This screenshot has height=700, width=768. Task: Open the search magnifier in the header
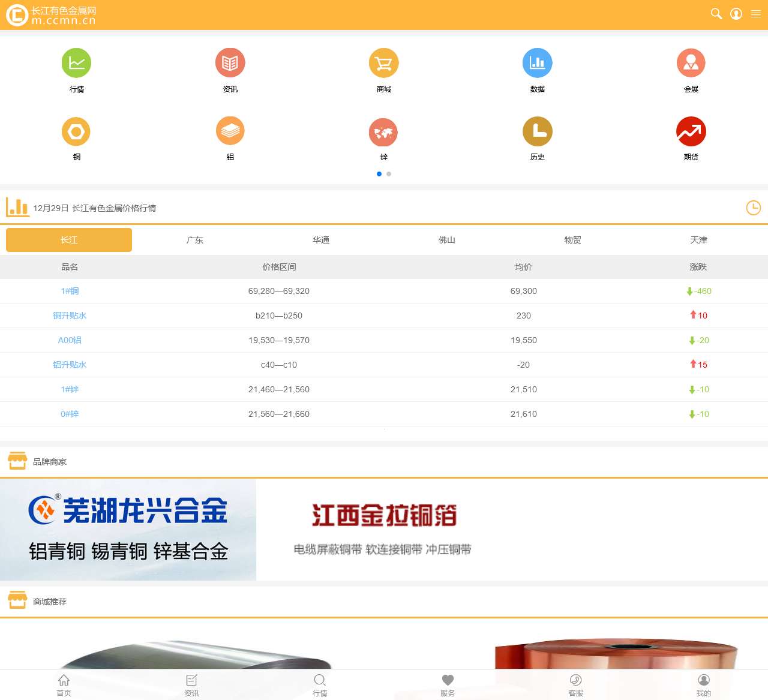click(716, 13)
